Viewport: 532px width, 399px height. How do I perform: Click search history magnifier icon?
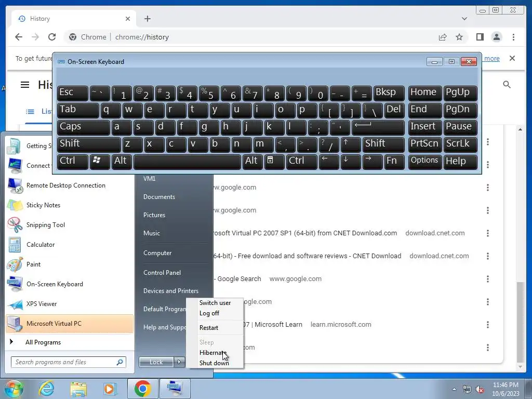click(507, 85)
